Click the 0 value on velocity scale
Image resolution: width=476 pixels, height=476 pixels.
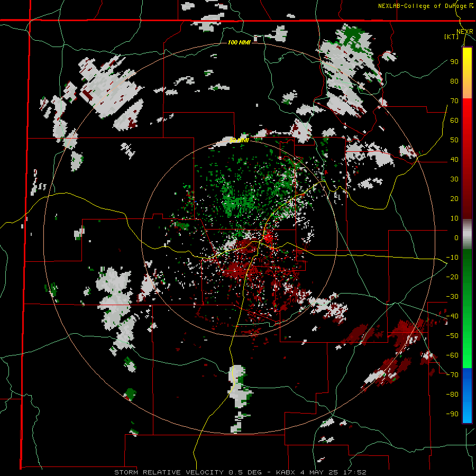click(456, 237)
